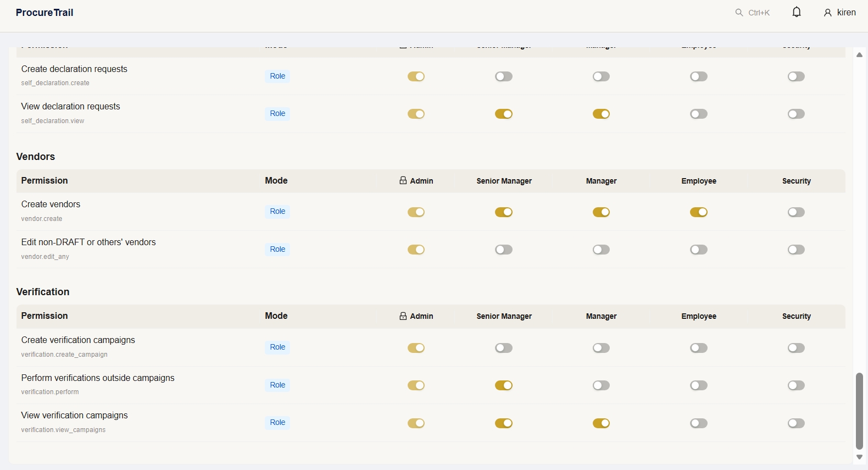This screenshot has height=470, width=868.
Task: Click the Role mode badge for Create vendors
Action: pyautogui.click(x=277, y=212)
